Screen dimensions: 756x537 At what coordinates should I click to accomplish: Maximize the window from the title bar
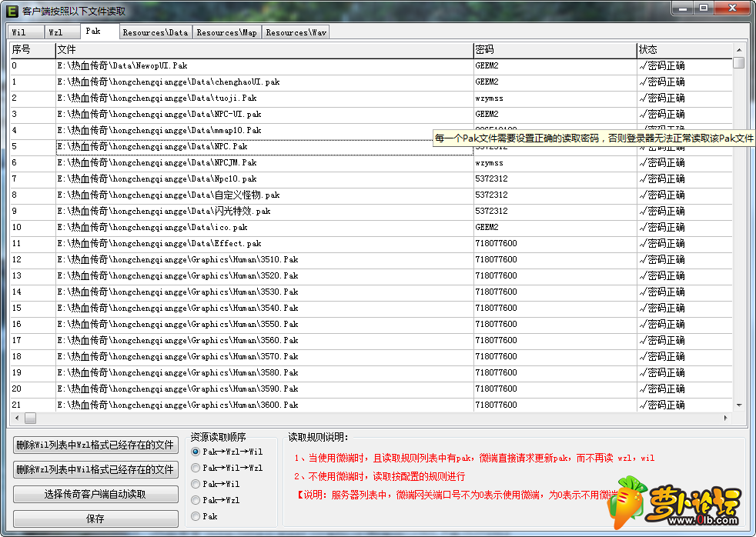point(704,8)
